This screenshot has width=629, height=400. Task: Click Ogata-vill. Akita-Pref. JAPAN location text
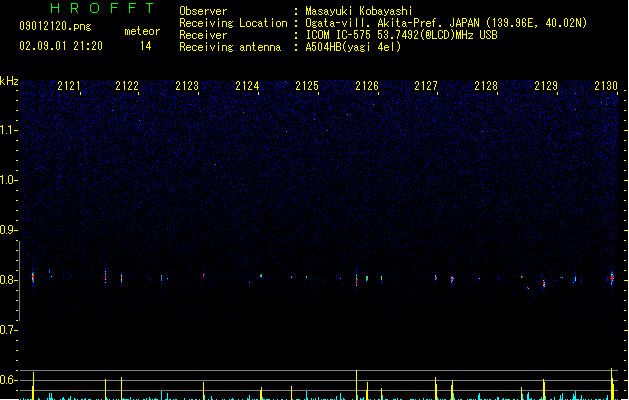446,23
